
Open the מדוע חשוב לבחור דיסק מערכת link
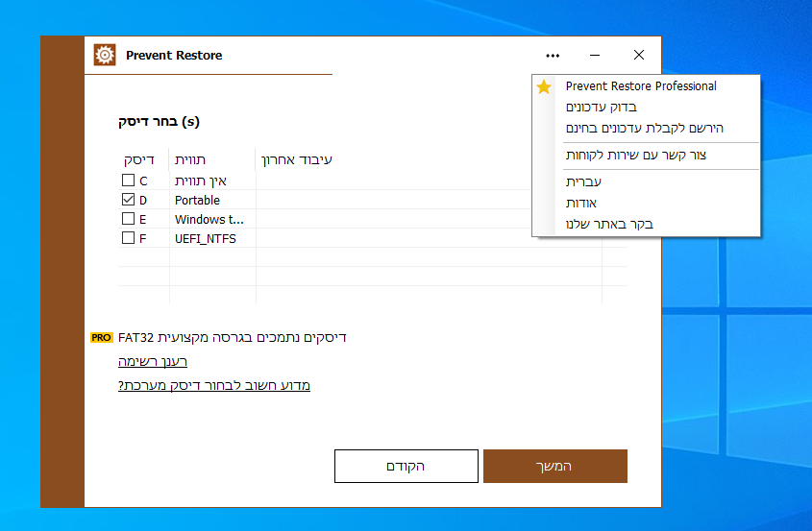tap(214, 386)
